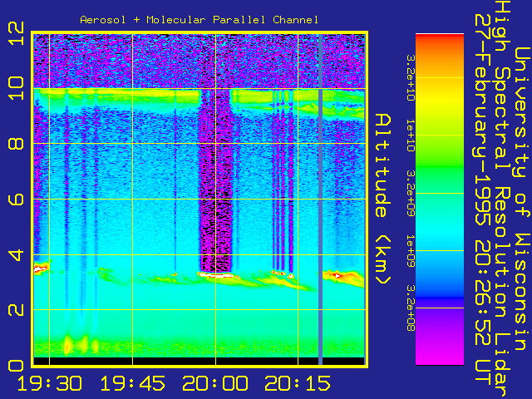Click the "University of Wisconsin" heading
Screen dimensions: 532x399
pos(522,199)
